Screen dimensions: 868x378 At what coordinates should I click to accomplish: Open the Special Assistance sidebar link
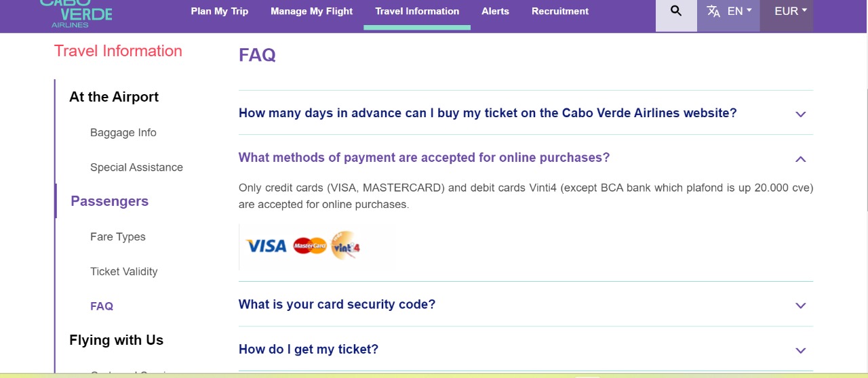pyautogui.click(x=136, y=167)
